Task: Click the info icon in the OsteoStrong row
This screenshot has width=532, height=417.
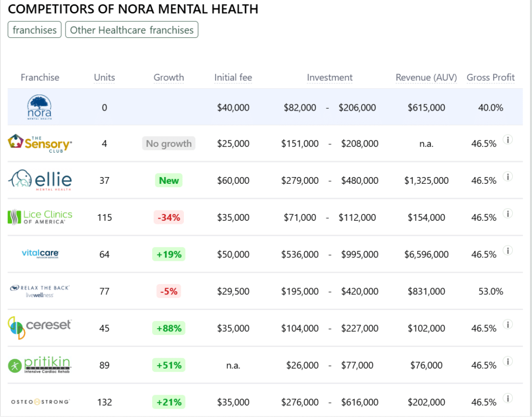Action: (508, 398)
